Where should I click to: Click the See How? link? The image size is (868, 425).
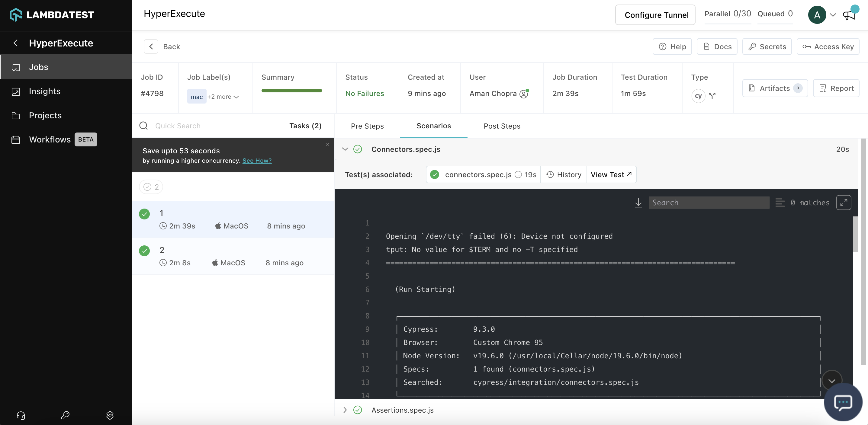[257, 161]
